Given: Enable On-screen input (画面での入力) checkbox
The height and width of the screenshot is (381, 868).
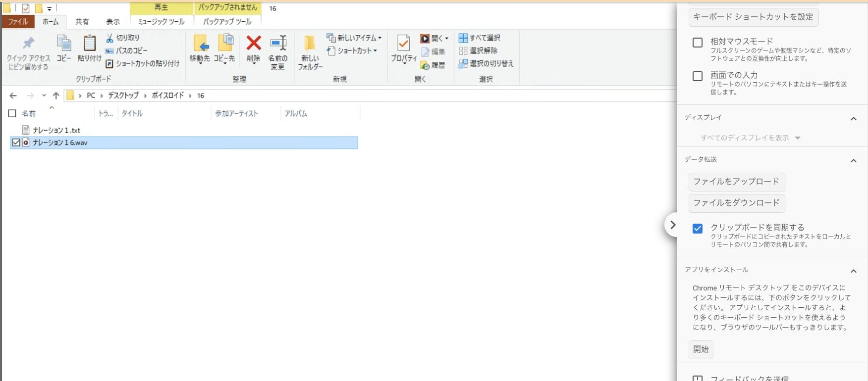Looking at the screenshot, I should [698, 76].
